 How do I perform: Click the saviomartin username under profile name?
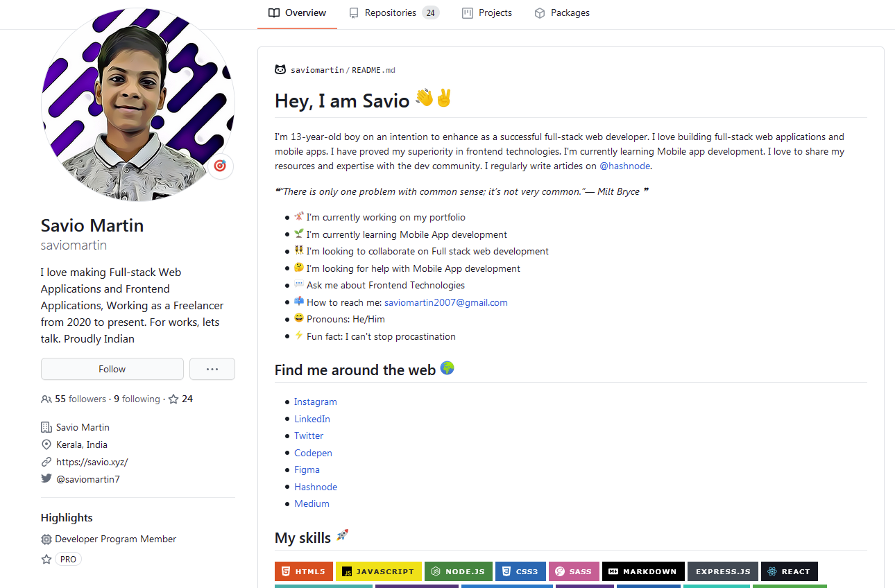coord(74,245)
